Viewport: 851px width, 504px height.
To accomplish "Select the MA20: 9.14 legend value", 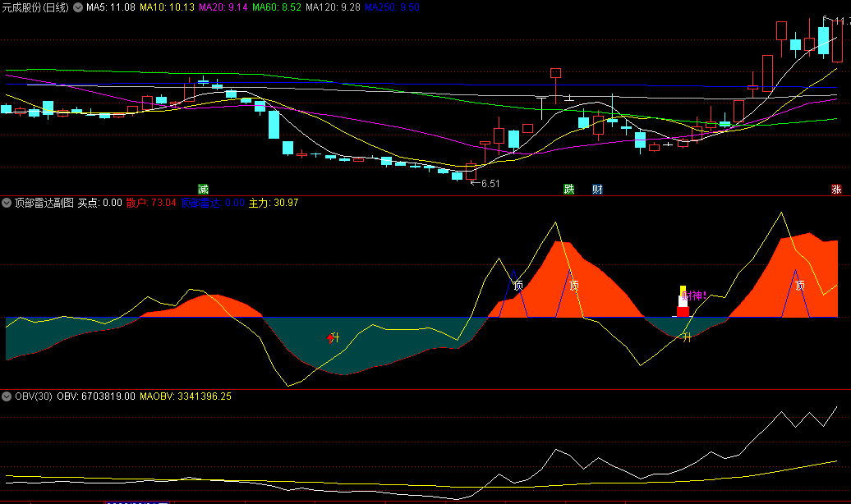I will point(223,7).
